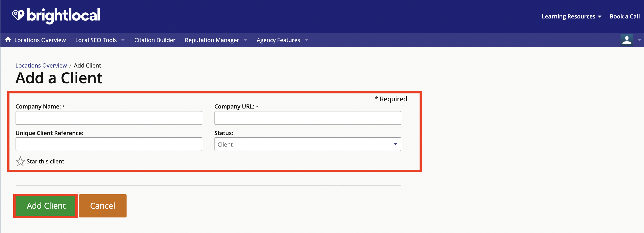Click the home icon beside Locations Overview
Image resolution: width=644 pixels, height=233 pixels.
8,40
